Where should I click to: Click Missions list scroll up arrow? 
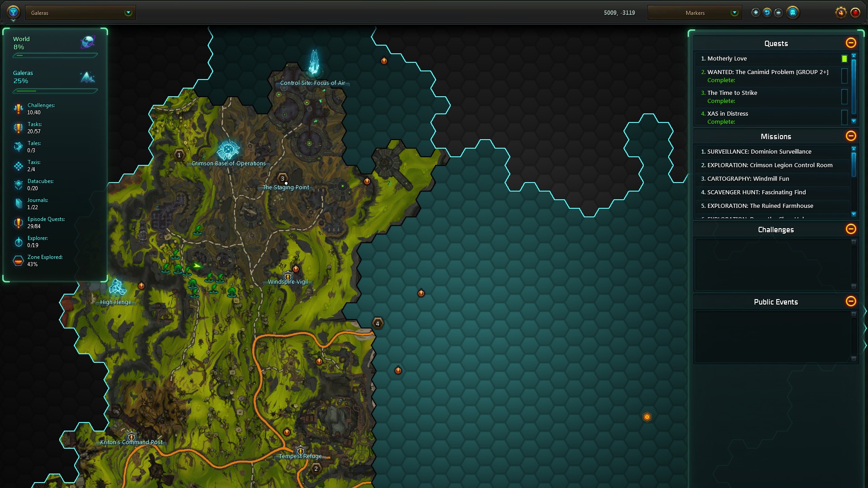pos(854,149)
